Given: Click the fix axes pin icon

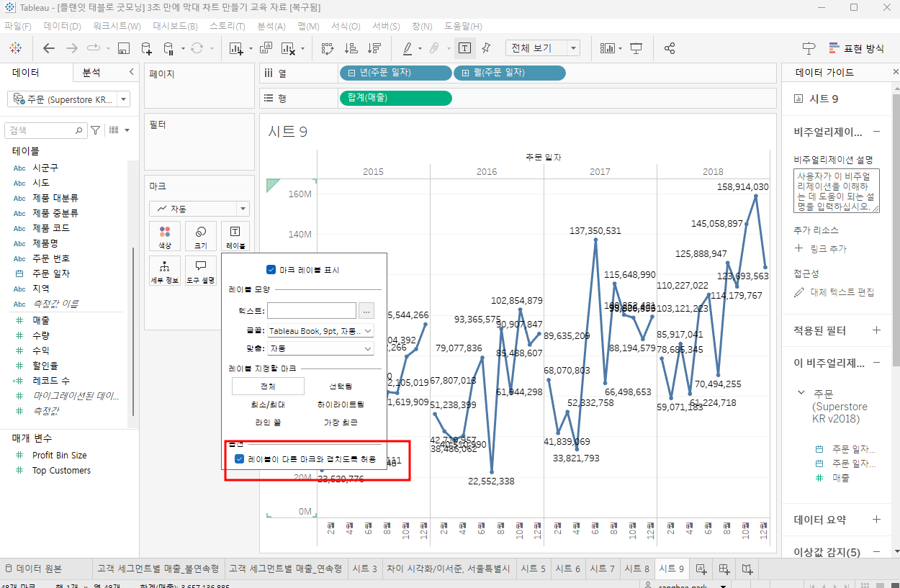Looking at the screenshot, I should point(486,48).
